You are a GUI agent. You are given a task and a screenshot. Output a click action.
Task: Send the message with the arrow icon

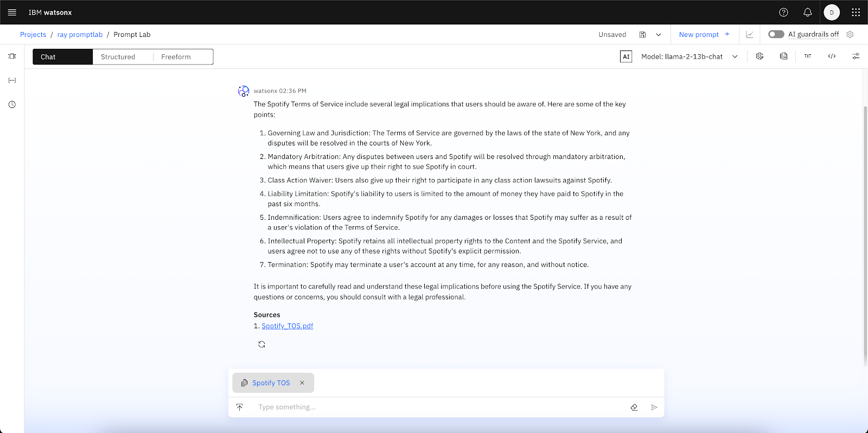pyautogui.click(x=654, y=407)
